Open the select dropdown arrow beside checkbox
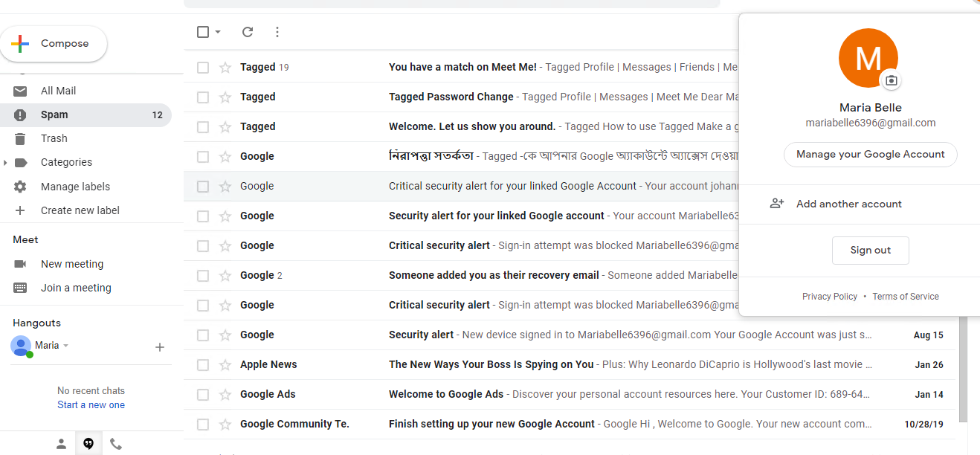The width and height of the screenshot is (980, 455). click(x=218, y=32)
